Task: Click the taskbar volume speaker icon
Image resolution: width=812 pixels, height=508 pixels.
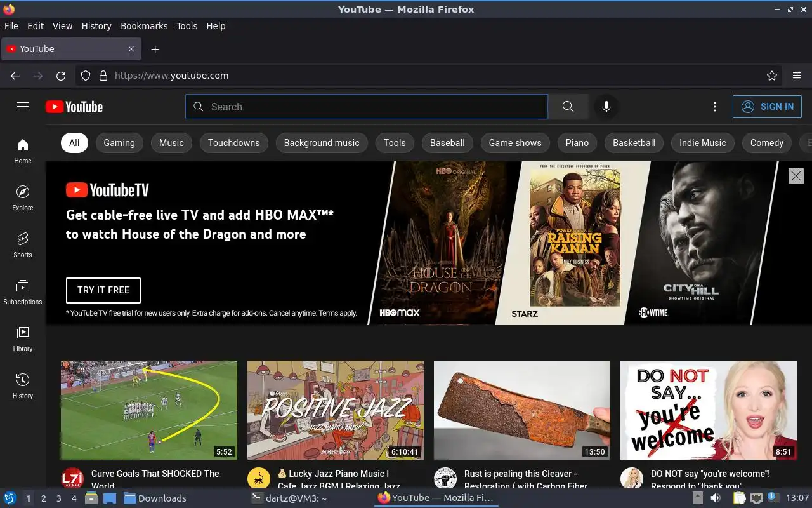Action: pos(716,498)
